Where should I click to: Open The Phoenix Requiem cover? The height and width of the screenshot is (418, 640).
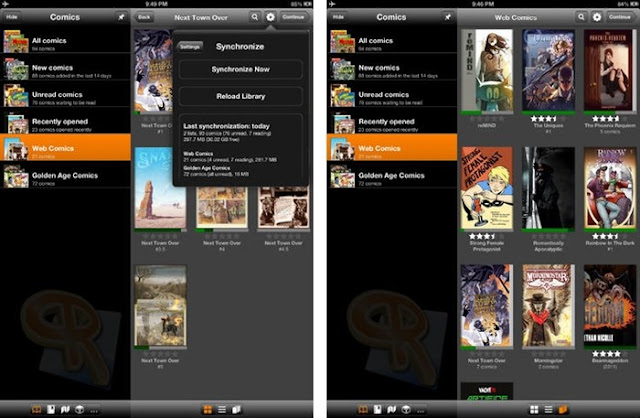pos(610,71)
